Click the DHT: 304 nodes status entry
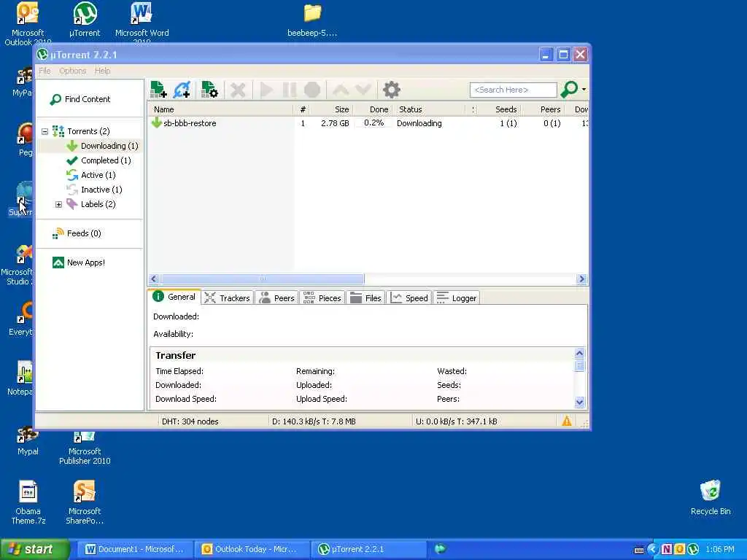Viewport: 747px width, 560px height. (x=190, y=421)
